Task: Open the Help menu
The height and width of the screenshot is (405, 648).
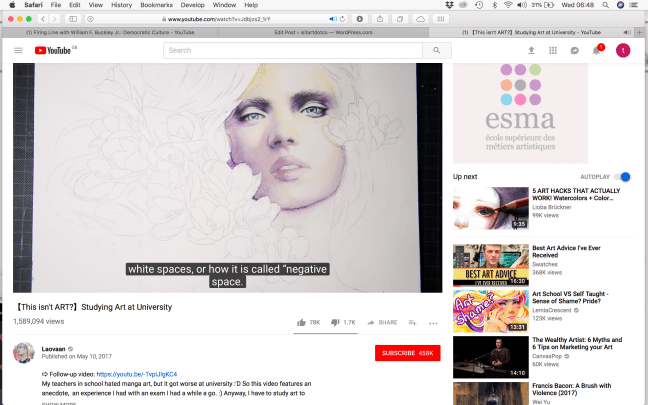Action: (251, 5)
